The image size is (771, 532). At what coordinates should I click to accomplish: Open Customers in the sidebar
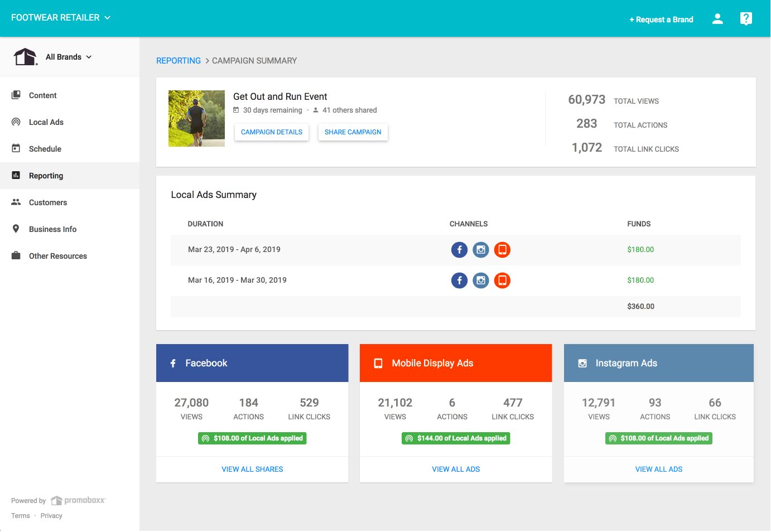pyautogui.click(x=70, y=202)
